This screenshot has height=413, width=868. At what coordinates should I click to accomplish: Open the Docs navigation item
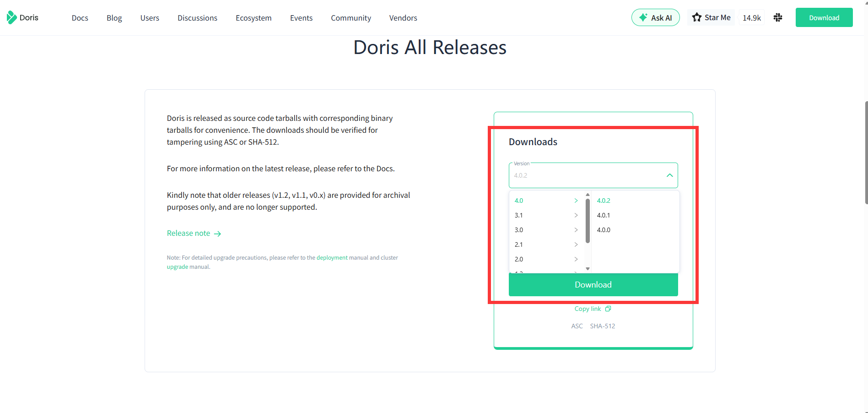pyautogui.click(x=80, y=18)
